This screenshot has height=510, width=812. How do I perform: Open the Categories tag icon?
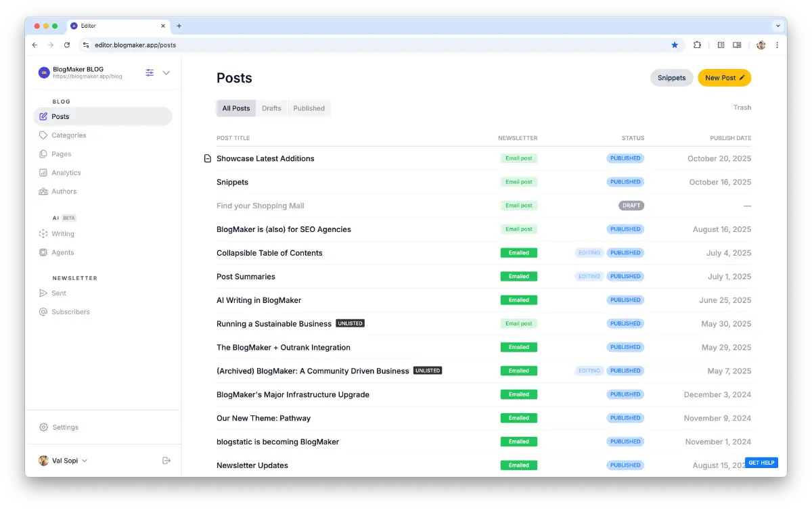click(43, 135)
